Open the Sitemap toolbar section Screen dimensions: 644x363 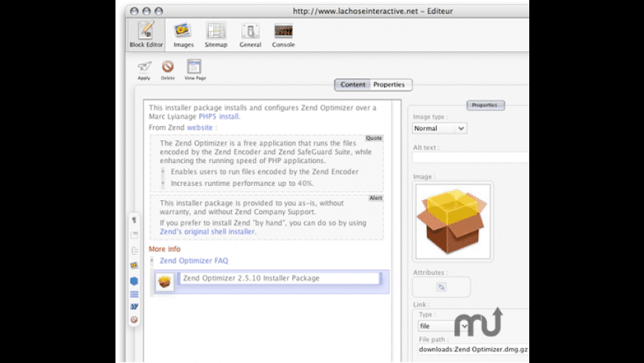click(x=216, y=35)
